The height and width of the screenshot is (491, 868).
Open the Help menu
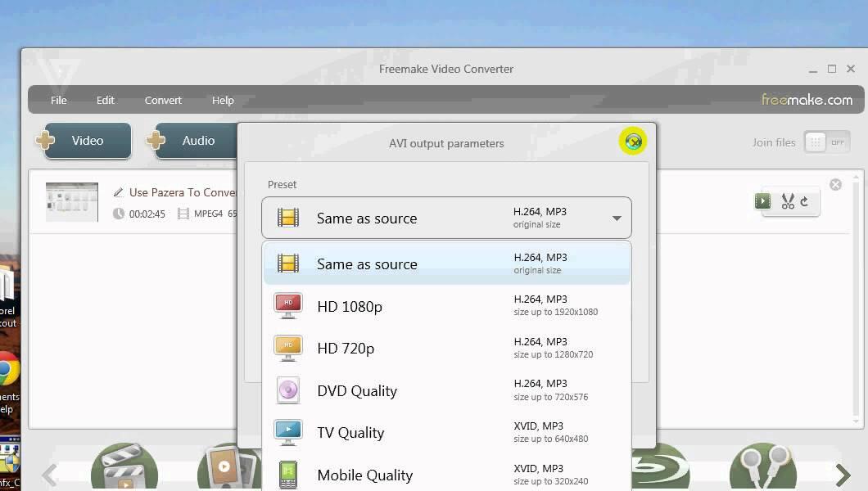click(x=223, y=100)
